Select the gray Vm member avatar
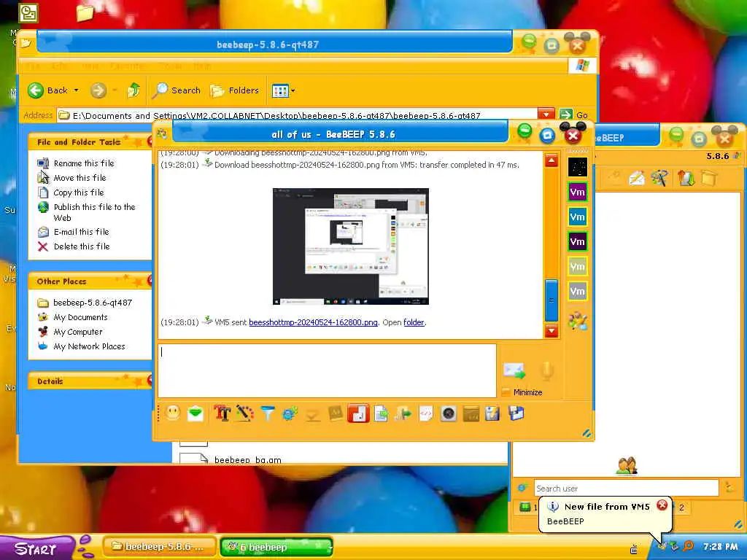Image resolution: width=747 pixels, height=560 pixels. coord(578,292)
